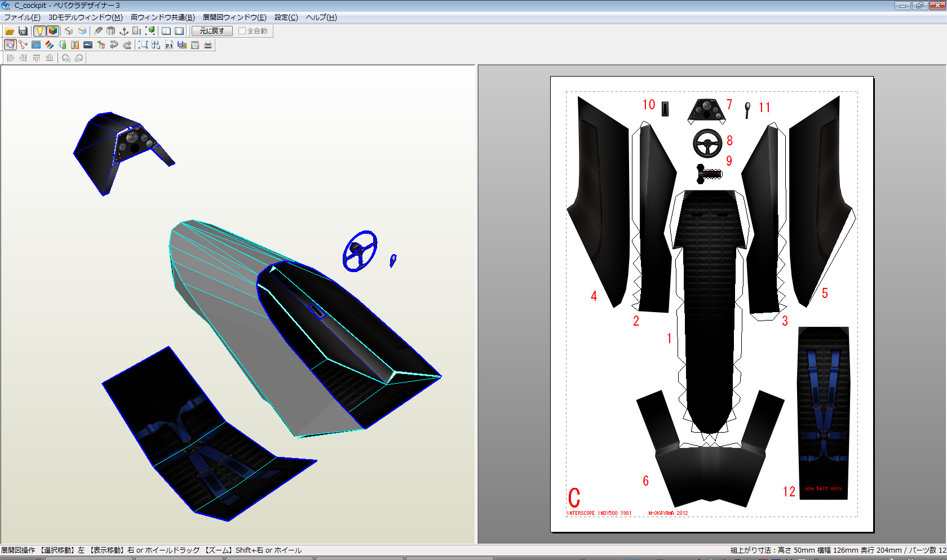
Task: Select the steering wheel part labeled 8
Action: pos(707,144)
